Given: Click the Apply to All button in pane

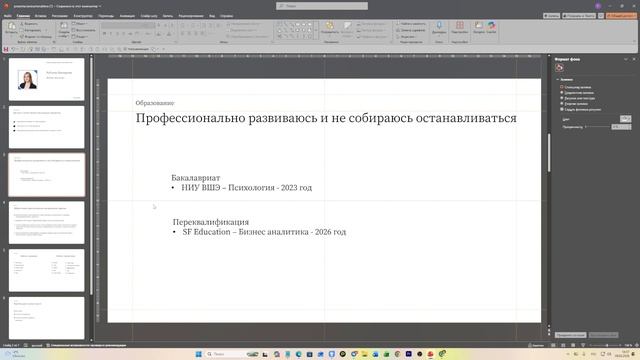Looking at the screenshot, I should point(571,335).
